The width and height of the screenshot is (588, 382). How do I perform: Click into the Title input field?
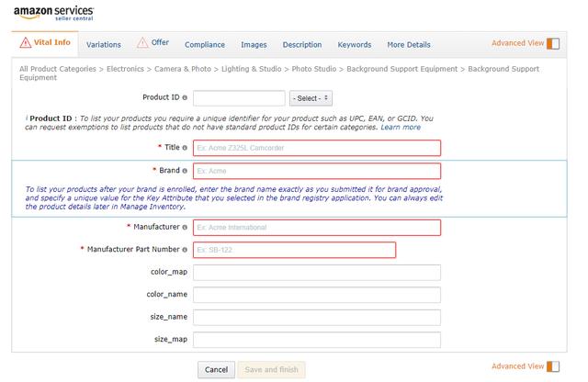point(316,147)
